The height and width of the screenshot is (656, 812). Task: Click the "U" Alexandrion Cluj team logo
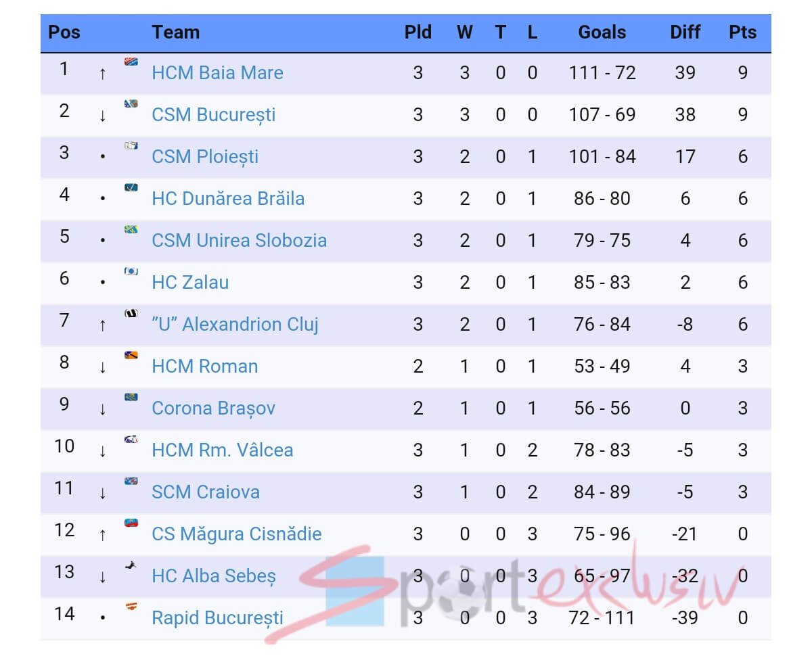[x=131, y=314]
